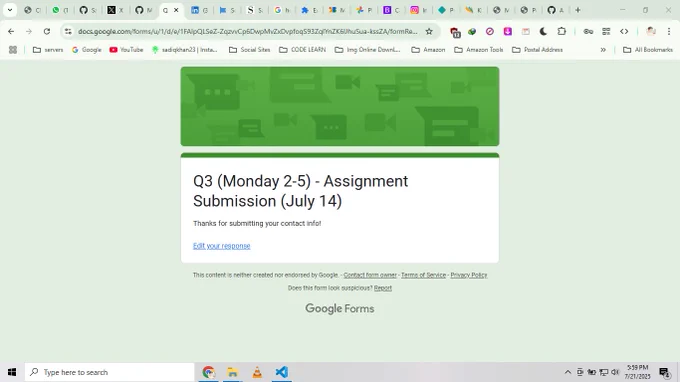Switch to the LinkedIn tab
This screenshot has width=680, height=382.
(x=199, y=10)
